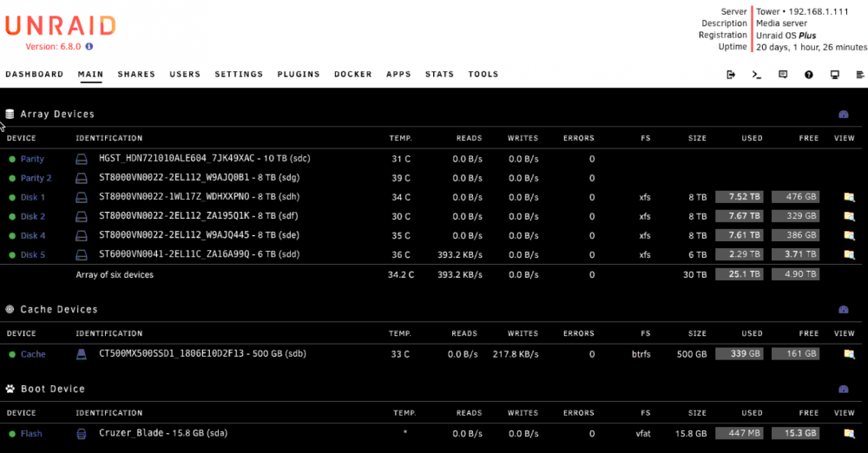Click the green status dot for Parity
The image size is (868, 453).
pyautogui.click(x=12, y=159)
